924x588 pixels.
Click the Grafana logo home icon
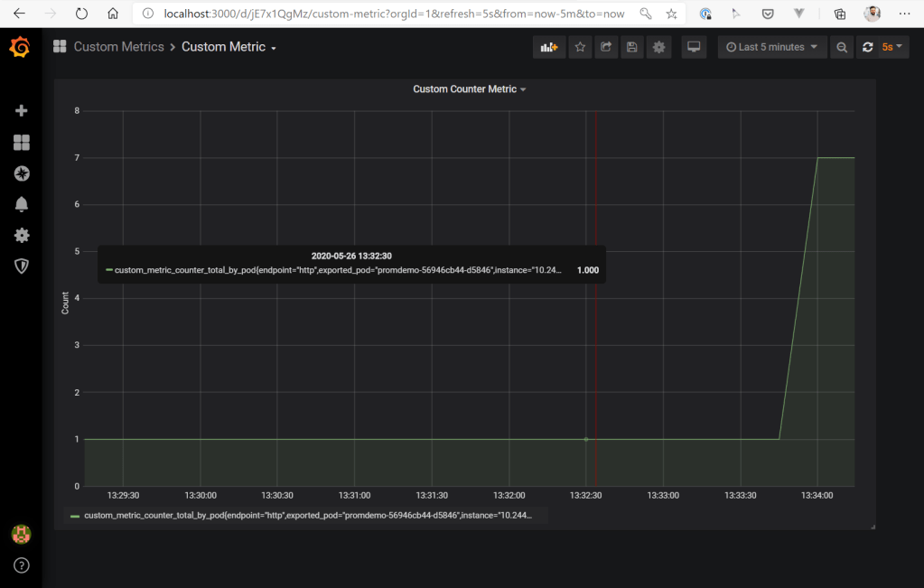[20, 48]
